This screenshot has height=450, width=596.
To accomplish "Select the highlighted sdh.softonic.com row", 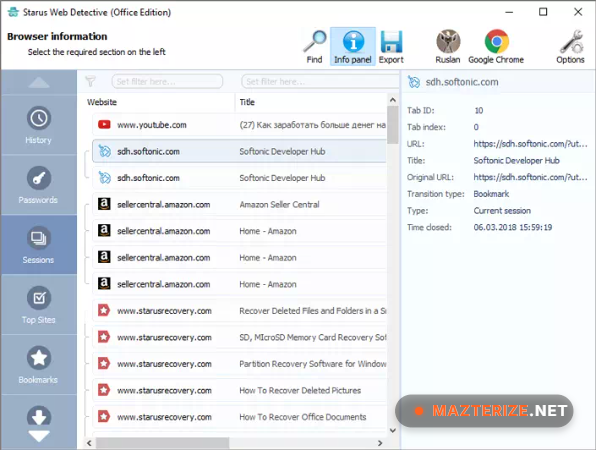I will coord(239,151).
